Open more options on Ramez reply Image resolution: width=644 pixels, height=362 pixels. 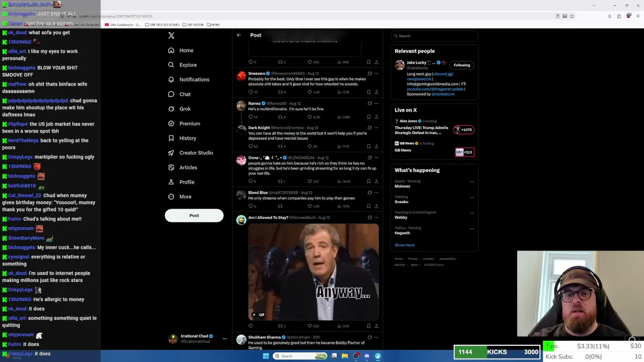376,104
